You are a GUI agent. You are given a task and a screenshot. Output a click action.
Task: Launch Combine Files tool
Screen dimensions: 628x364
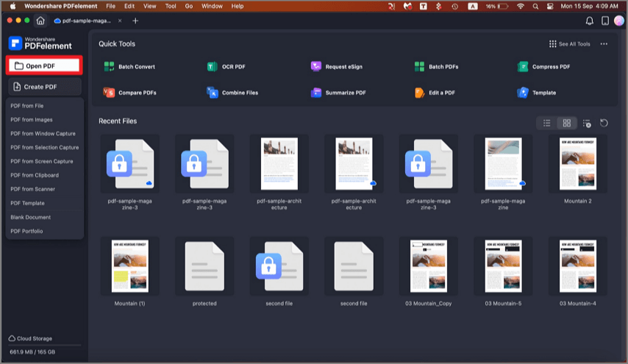point(232,93)
